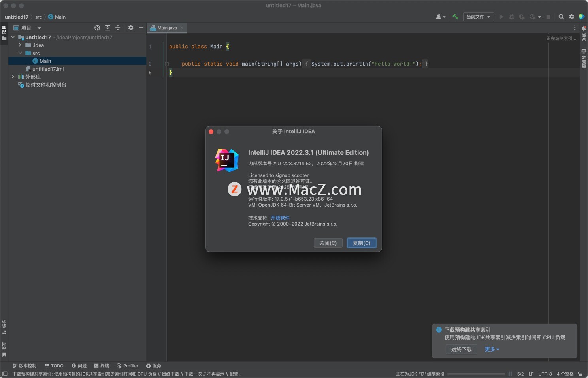Screen dimensions: 588x378
Task: Click the 复制(C) button in About dialog
Action: [x=362, y=243]
